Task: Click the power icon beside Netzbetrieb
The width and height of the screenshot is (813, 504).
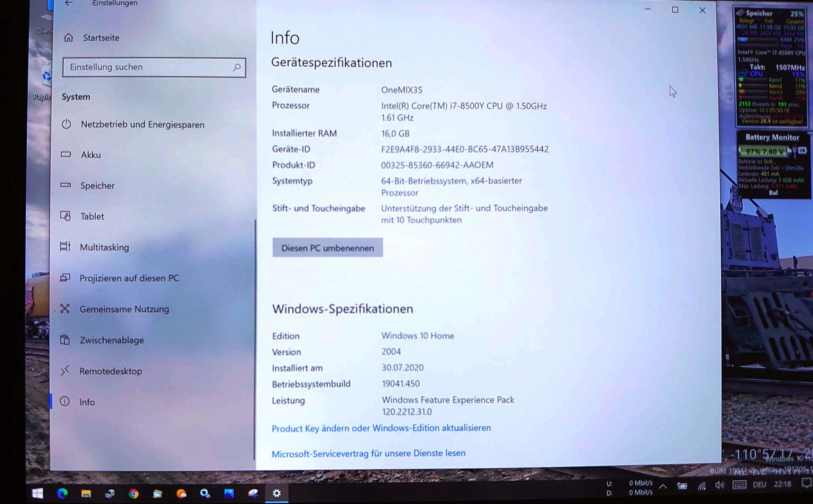Action: [x=66, y=124]
